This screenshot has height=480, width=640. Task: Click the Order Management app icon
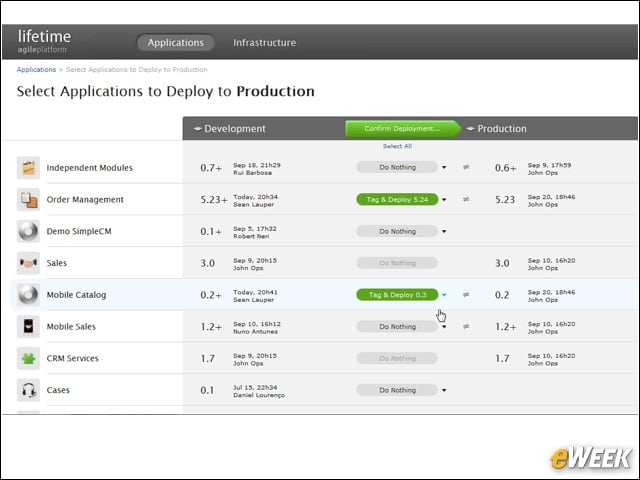[28, 200]
